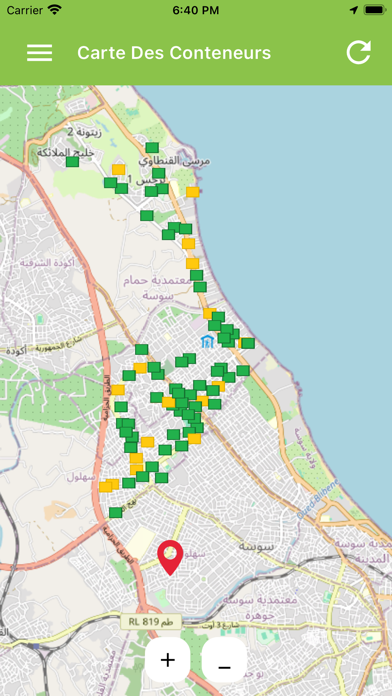392x696 pixels.
Task: Tap the blue building icon on the map
Action: click(207, 341)
